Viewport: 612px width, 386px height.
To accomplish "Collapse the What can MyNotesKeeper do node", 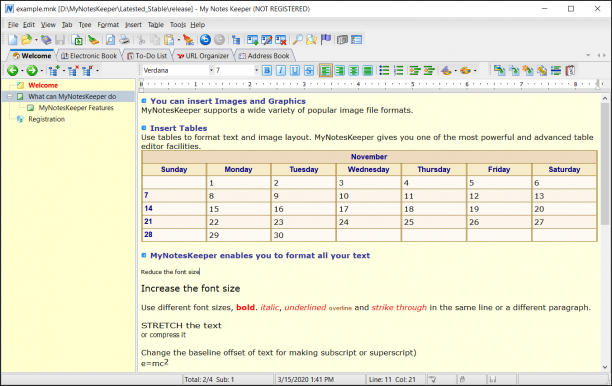I will pyautogui.click(x=10, y=96).
